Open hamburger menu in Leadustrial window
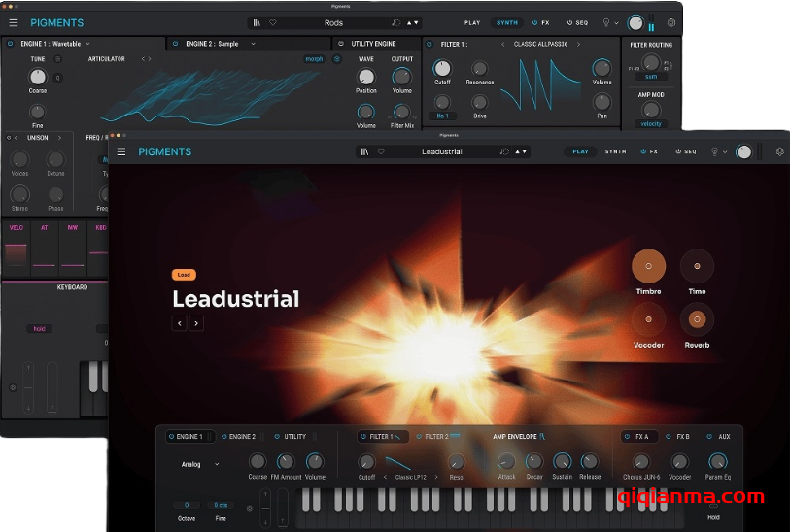Screen dimensions: 790x532 pos(121,151)
